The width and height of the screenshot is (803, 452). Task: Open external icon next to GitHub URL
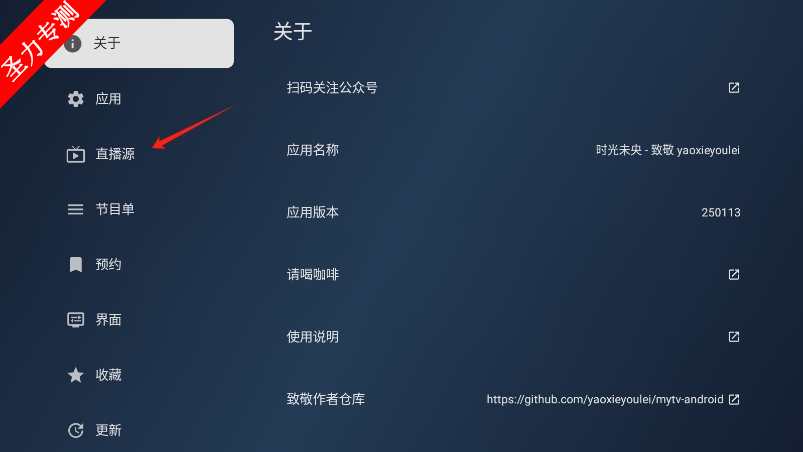click(x=734, y=399)
